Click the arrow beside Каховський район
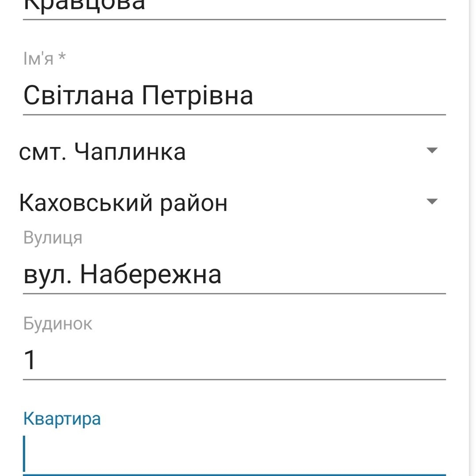 tap(432, 202)
